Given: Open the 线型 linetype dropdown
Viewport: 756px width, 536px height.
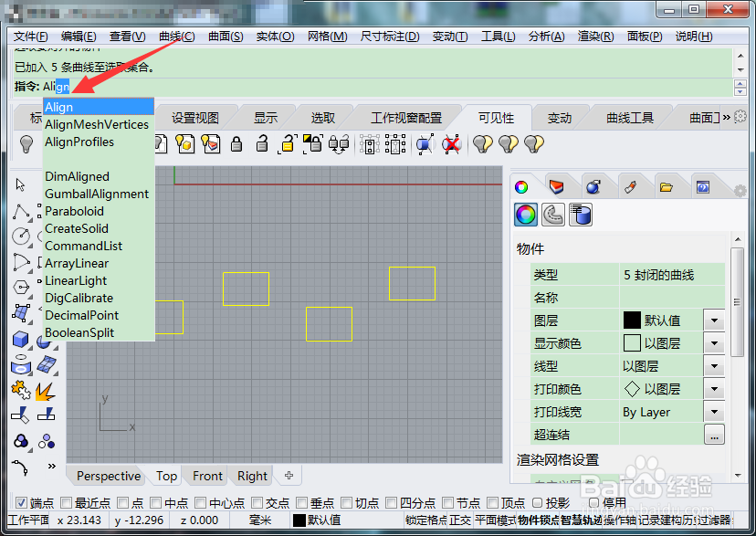Looking at the screenshot, I should 714,366.
